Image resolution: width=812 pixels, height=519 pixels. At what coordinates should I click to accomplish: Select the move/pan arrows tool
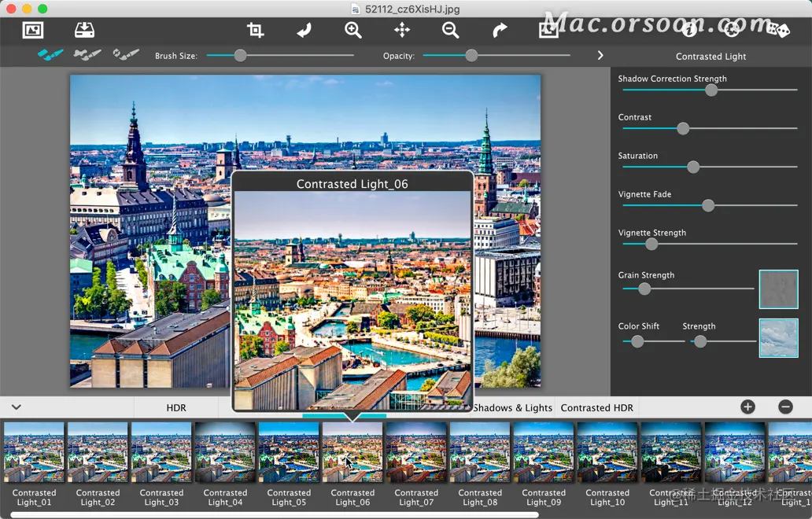[x=402, y=30]
